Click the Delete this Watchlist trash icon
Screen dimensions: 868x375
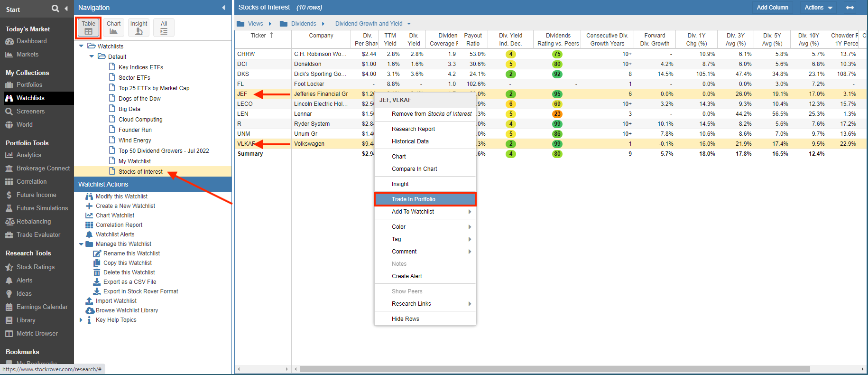pyautogui.click(x=97, y=272)
